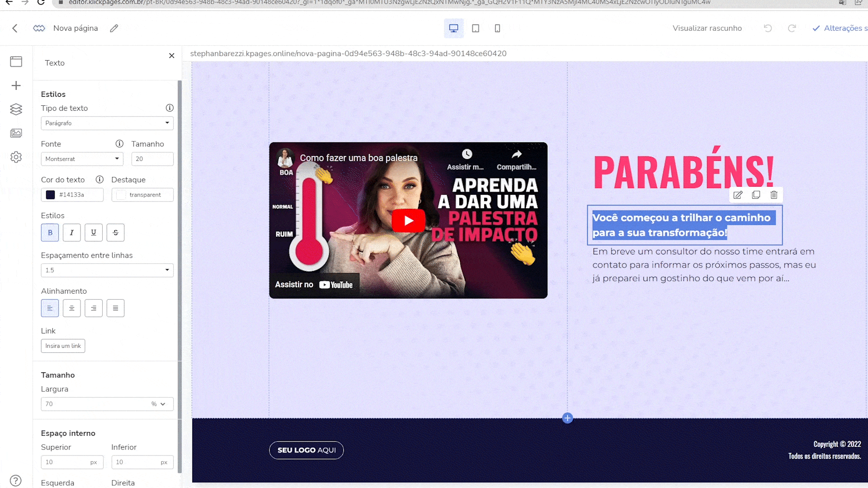The width and height of the screenshot is (868, 488).
Task: Reload the browser page
Action: (x=41, y=2)
